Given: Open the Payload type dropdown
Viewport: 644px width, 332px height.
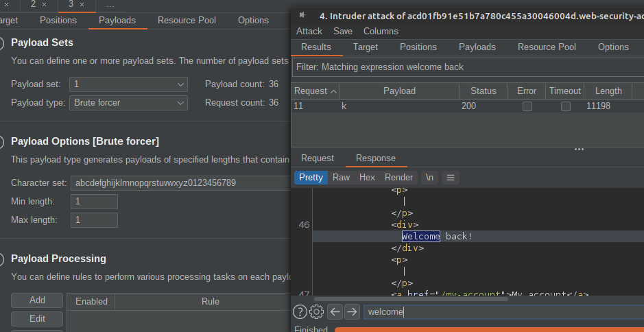Looking at the screenshot, I should point(128,102).
